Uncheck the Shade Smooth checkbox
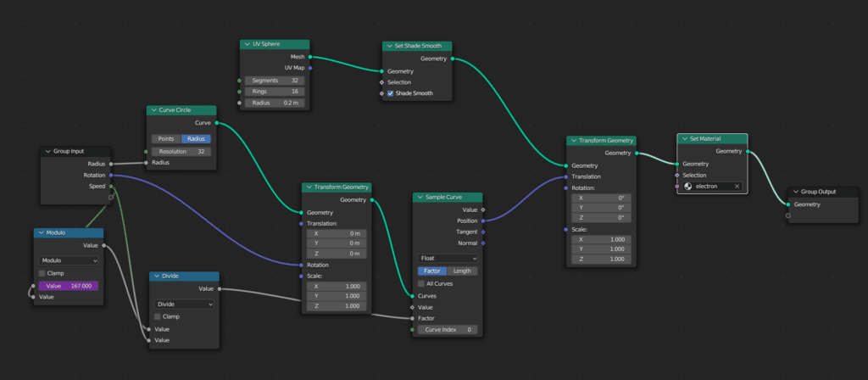 click(391, 93)
